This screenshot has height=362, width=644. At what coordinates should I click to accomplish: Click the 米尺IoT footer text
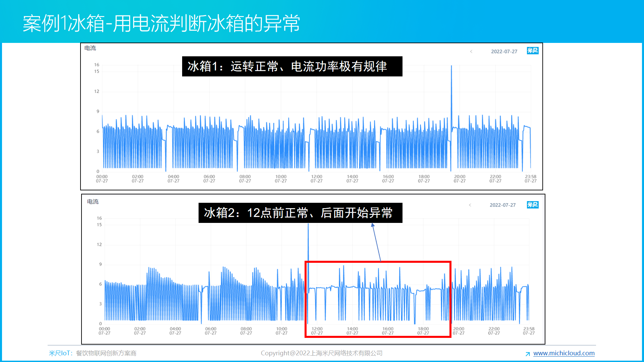[93, 353]
